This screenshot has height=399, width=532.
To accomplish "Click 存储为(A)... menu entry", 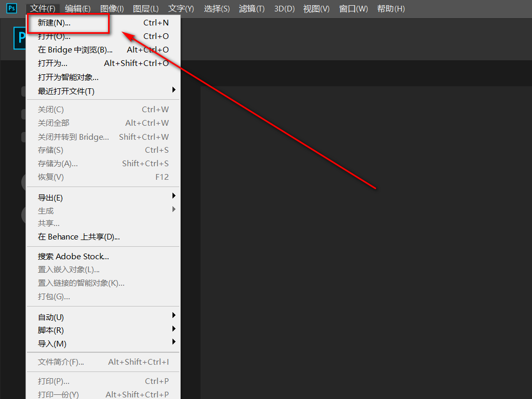I will pyautogui.click(x=103, y=164).
